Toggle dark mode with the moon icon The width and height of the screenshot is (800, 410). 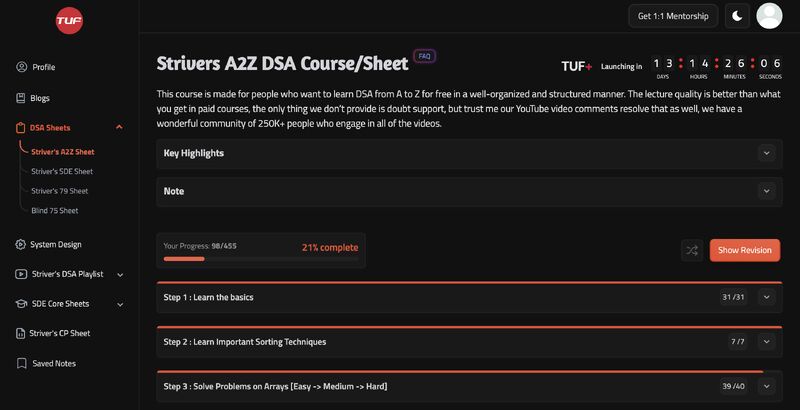click(x=737, y=16)
